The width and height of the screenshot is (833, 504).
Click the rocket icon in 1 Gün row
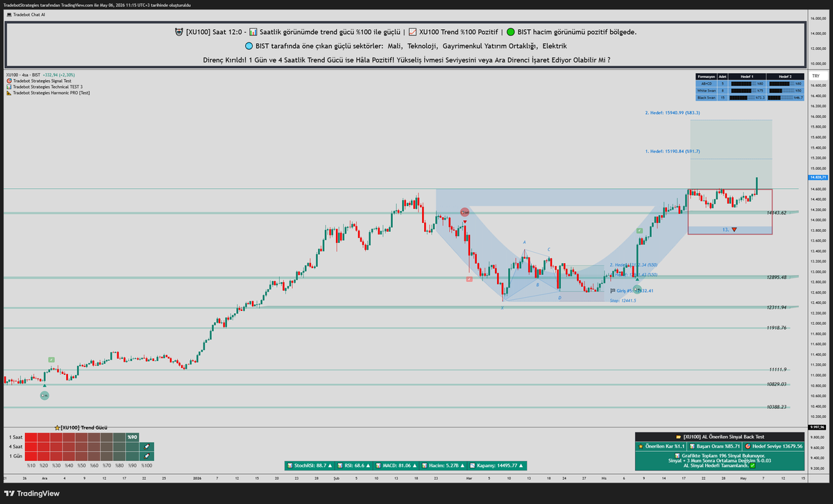pos(146,455)
